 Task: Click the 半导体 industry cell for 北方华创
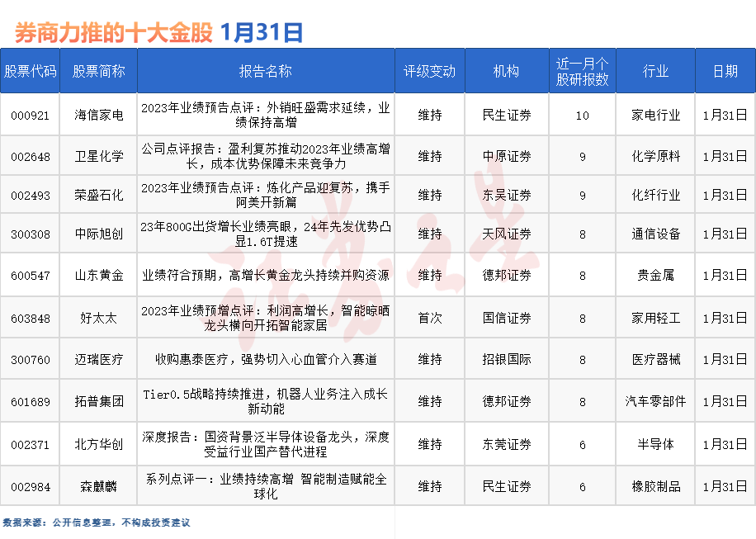(654, 443)
